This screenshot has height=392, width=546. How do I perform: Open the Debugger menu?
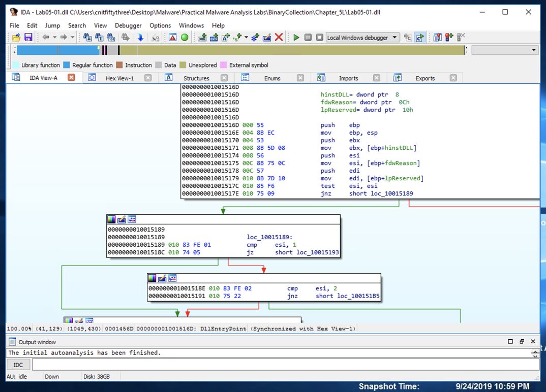coord(128,25)
